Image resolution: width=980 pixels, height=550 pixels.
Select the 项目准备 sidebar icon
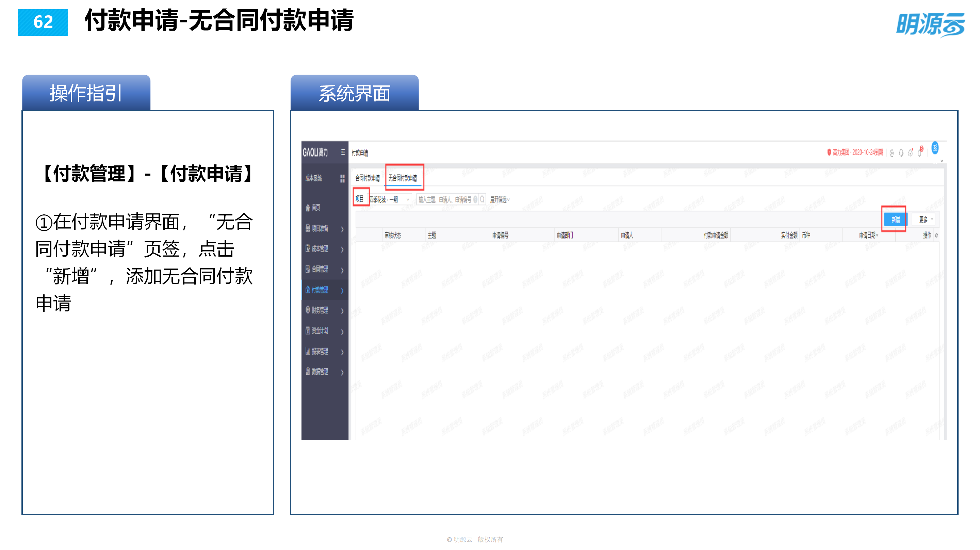pyautogui.click(x=308, y=228)
